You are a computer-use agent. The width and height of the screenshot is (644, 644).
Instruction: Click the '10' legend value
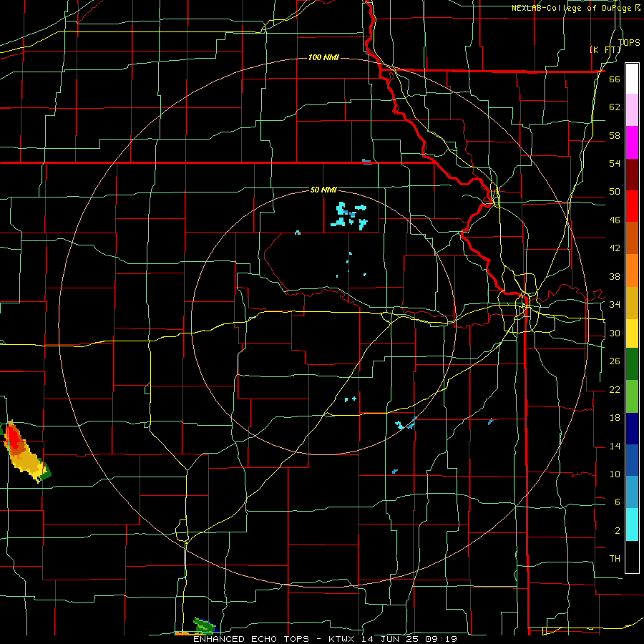[x=615, y=474]
